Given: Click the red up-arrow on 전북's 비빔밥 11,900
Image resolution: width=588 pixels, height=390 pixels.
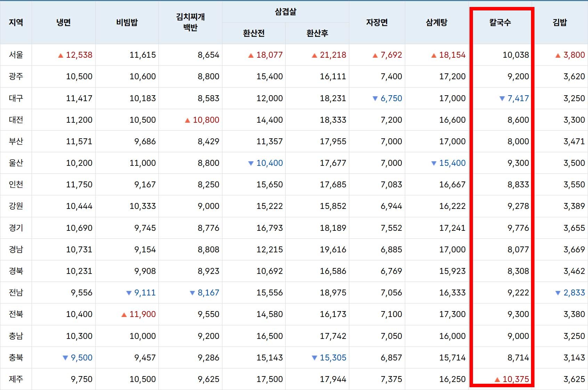Looking at the screenshot, I should 124,314.
